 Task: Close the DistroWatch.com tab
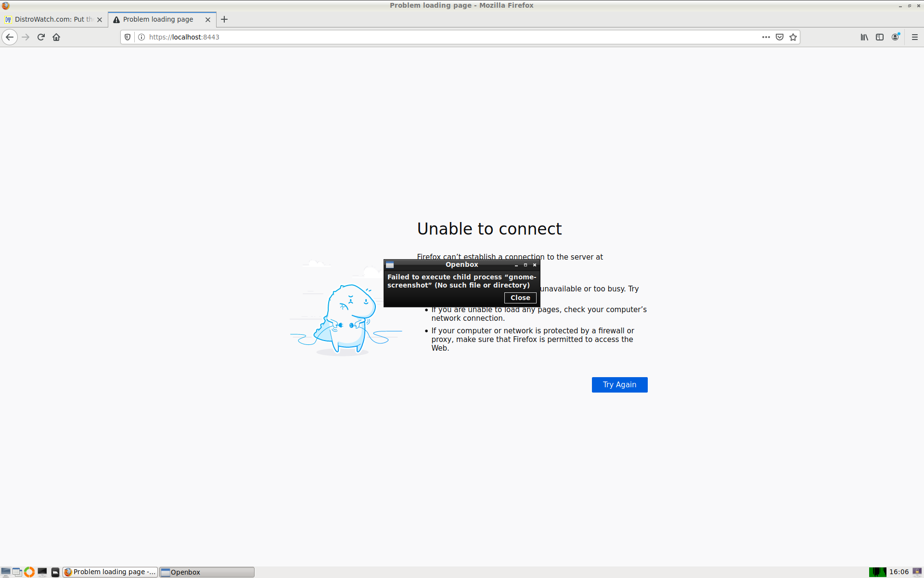[100, 20]
